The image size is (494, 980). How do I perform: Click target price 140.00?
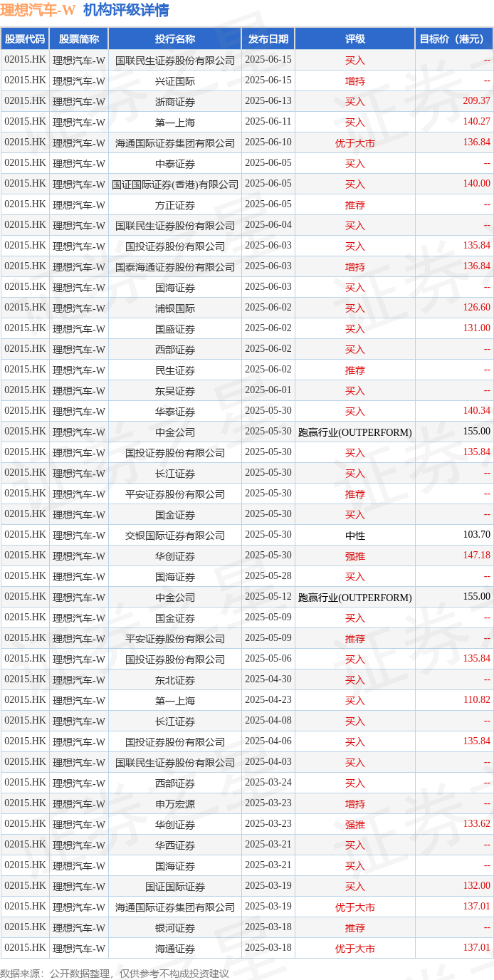pyautogui.click(x=476, y=184)
